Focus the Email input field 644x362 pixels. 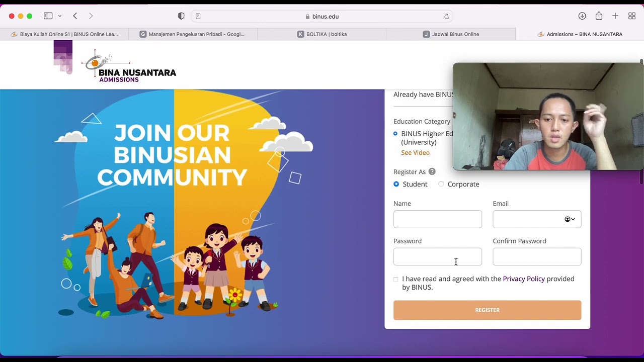pyautogui.click(x=537, y=219)
